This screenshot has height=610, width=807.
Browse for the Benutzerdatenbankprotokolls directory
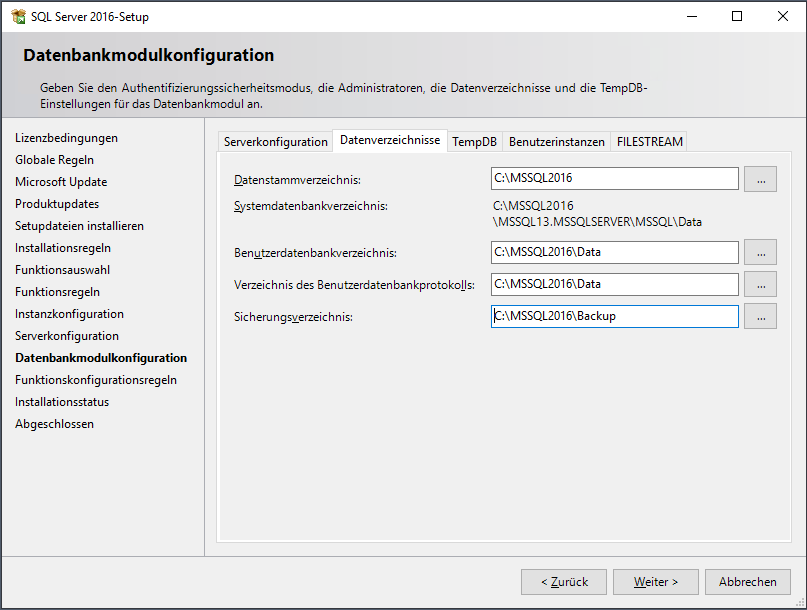point(761,284)
